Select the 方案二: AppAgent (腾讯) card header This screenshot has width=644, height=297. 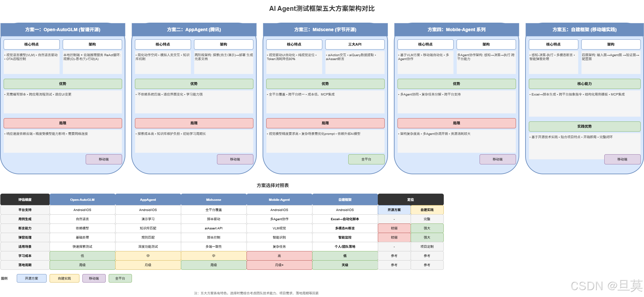pyautogui.click(x=194, y=30)
